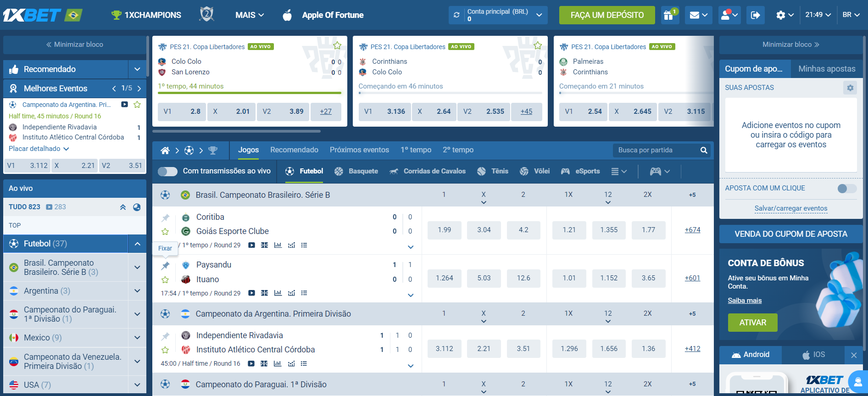The width and height of the screenshot is (868, 396).
Task: Switch to Próximos eventos tab
Action: pyautogui.click(x=359, y=150)
